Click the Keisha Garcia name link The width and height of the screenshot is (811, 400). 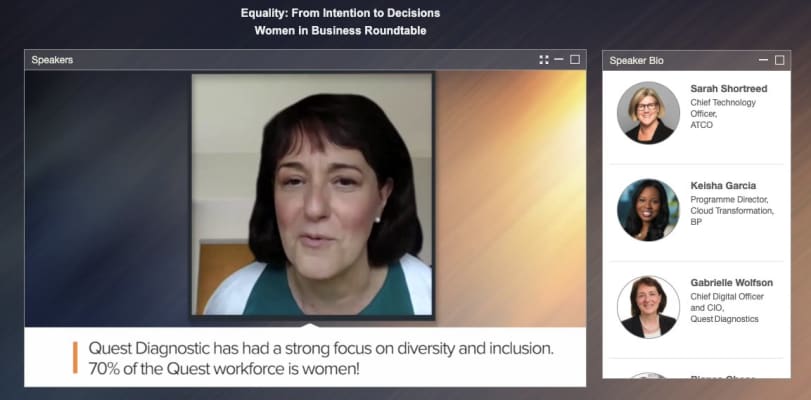pos(723,185)
